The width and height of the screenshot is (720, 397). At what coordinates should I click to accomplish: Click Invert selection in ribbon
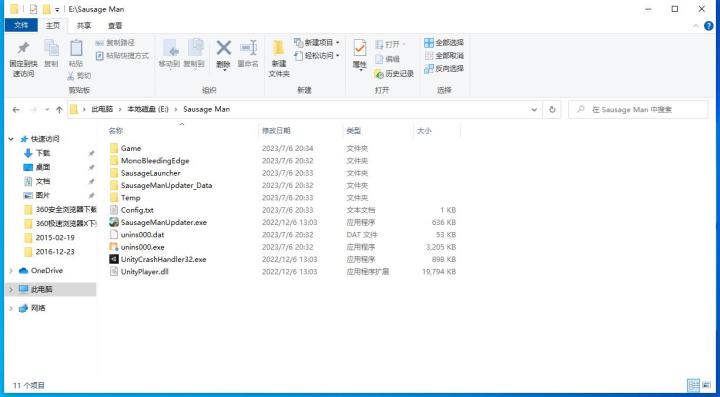(x=444, y=68)
